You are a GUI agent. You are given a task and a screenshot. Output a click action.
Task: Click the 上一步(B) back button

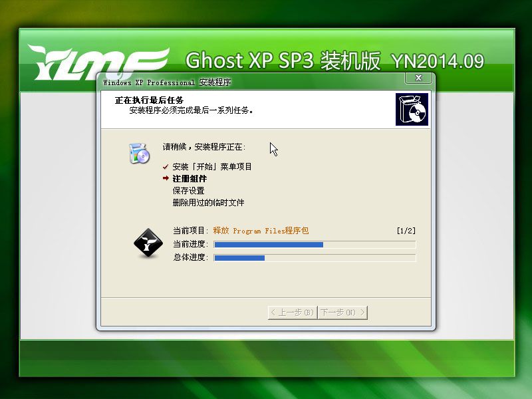tap(293, 312)
